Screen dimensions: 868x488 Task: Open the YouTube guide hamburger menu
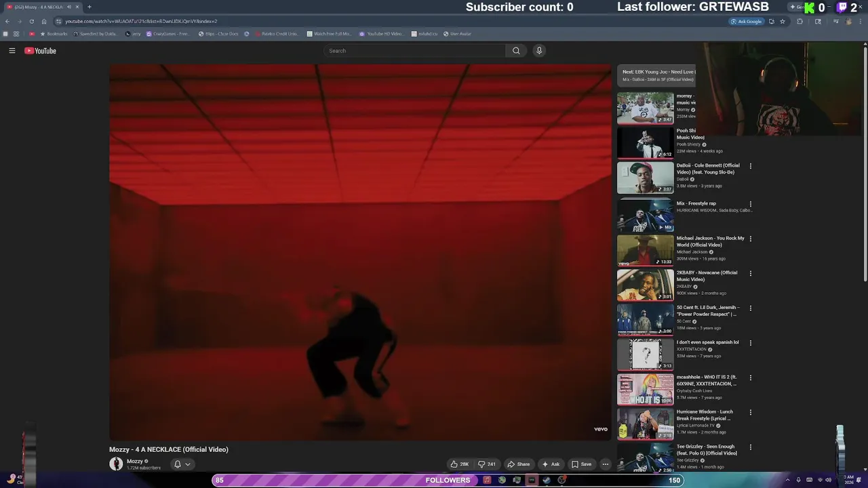tap(12, 51)
